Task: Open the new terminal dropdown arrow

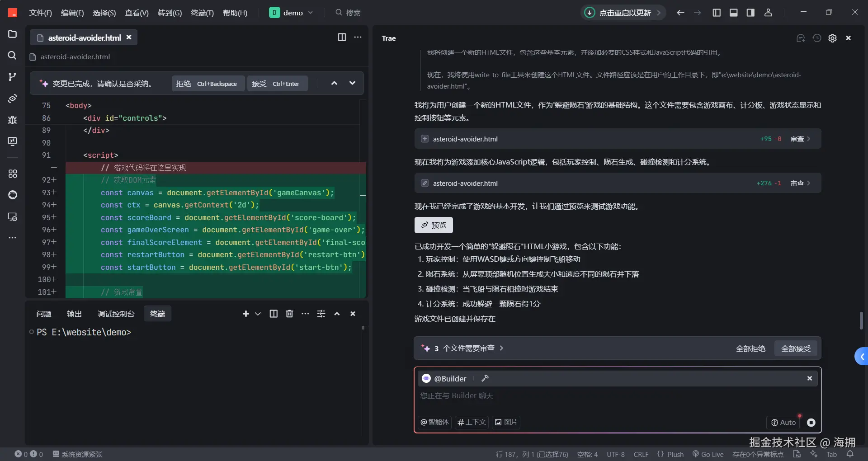Action: point(258,314)
